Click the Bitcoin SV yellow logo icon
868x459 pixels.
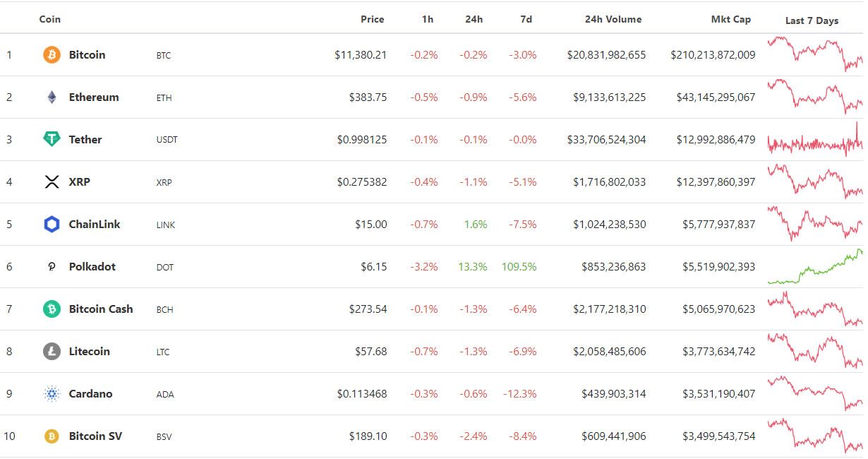51,436
